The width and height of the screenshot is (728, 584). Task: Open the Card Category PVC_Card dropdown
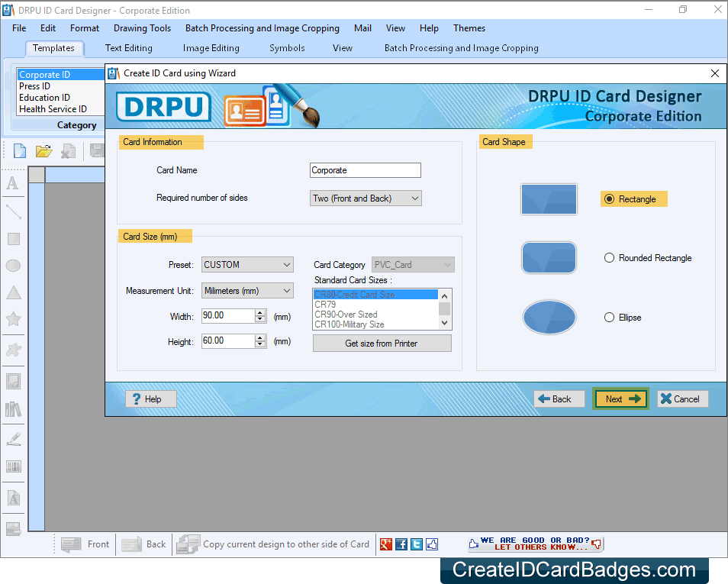pos(413,265)
